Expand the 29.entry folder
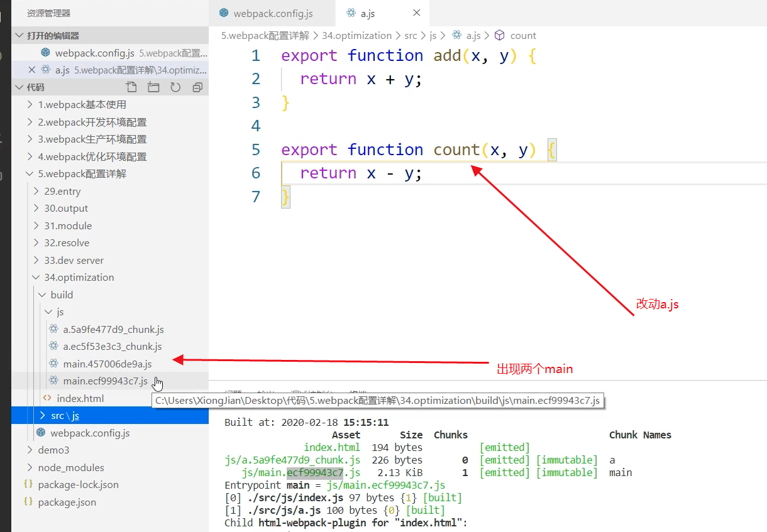 tap(110, 191)
